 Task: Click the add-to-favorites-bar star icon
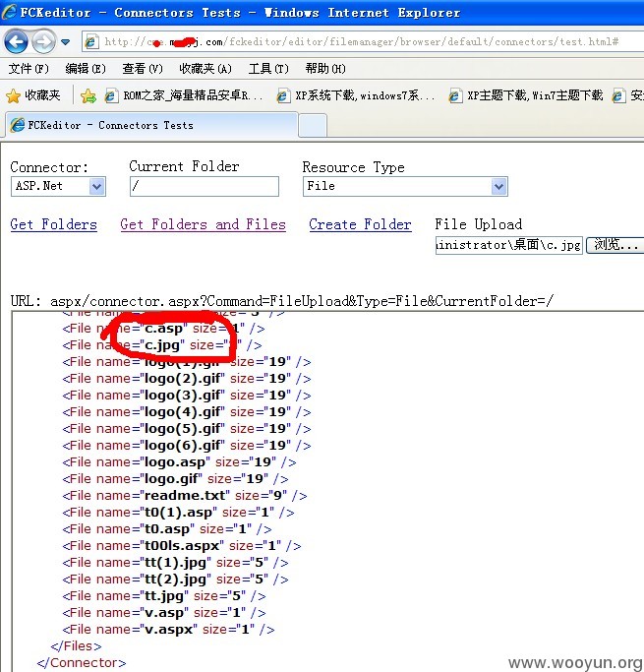click(x=88, y=95)
